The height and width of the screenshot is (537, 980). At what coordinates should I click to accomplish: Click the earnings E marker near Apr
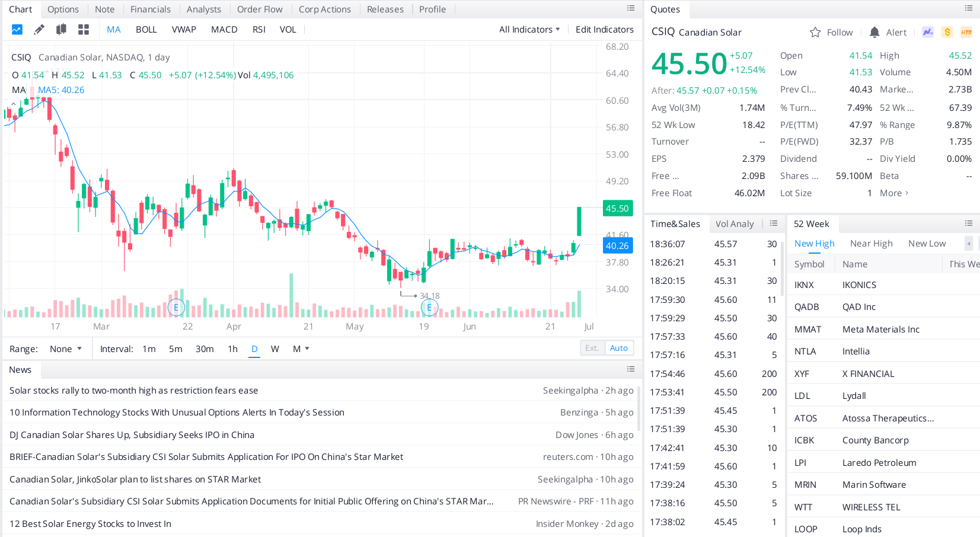coord(176,308)
